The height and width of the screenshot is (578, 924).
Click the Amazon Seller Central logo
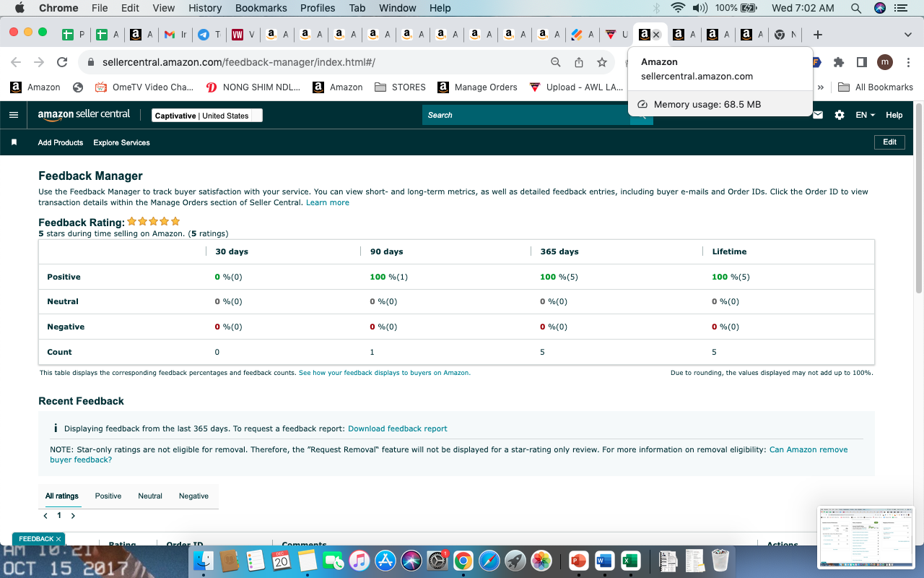(84, 115)
